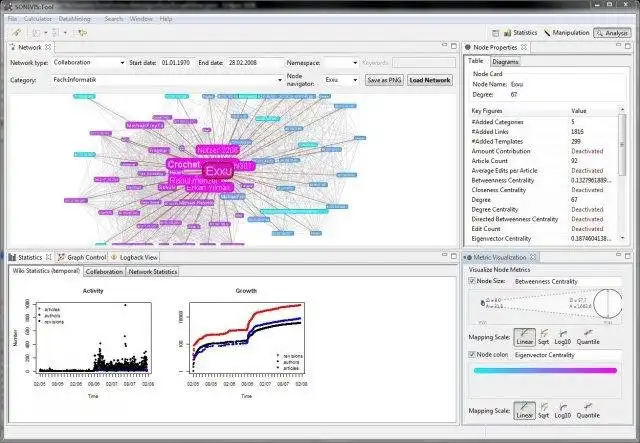Click the Start date input field
640x443 pixels.
click(x=176, y=63)
